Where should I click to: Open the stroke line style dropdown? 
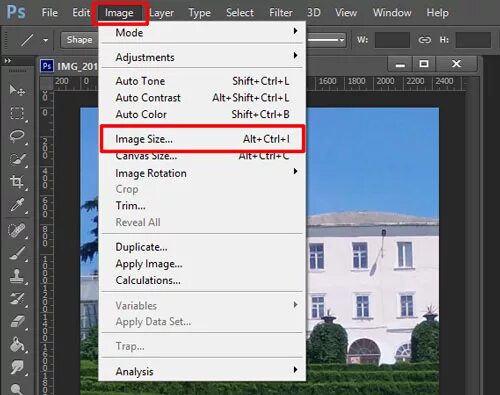point(326,40)
